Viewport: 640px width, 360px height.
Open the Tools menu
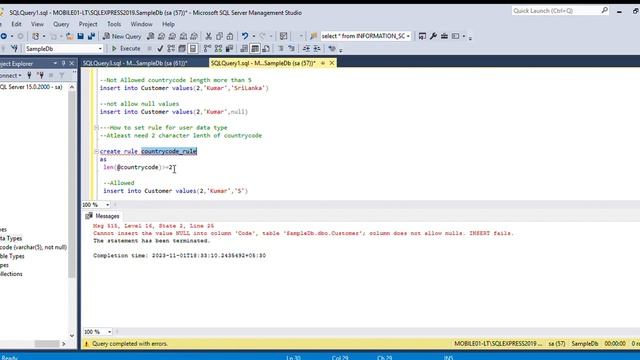click(x=114, y=24)
